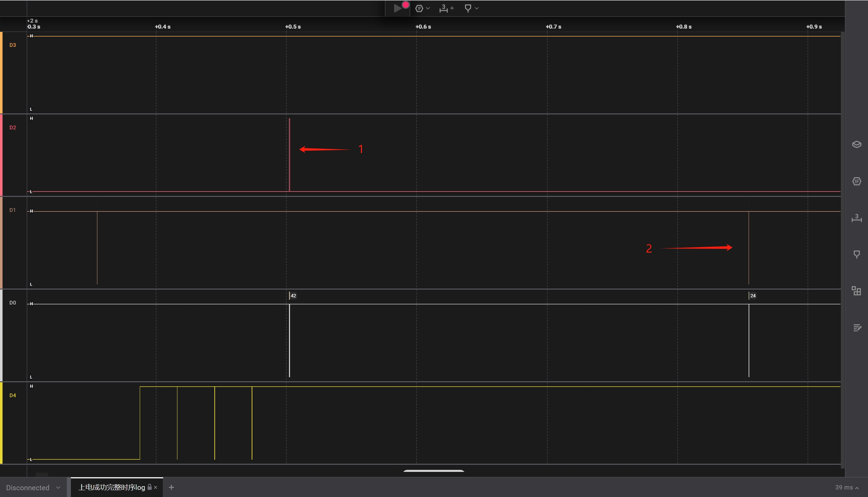Viewport: 868px width, 497px height.
Task: Open the Device Settings sidebar panel icon
Action: (x=856, y=144)
